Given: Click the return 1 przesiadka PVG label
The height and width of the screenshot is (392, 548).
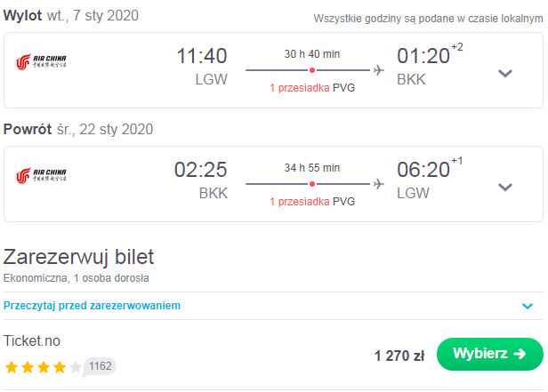Looking at the screenshot, I should tap(312, 202).
